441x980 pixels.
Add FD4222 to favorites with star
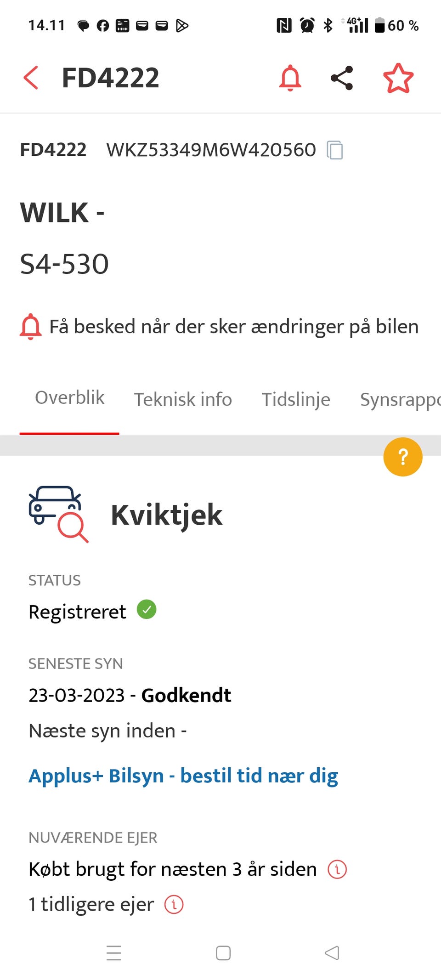[398, 78]
